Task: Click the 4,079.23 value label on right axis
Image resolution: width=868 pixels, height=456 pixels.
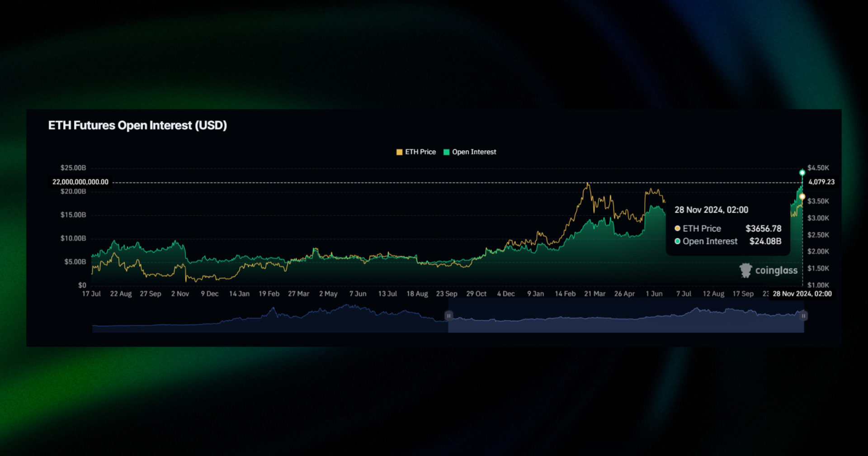Action: coord(821,182)
